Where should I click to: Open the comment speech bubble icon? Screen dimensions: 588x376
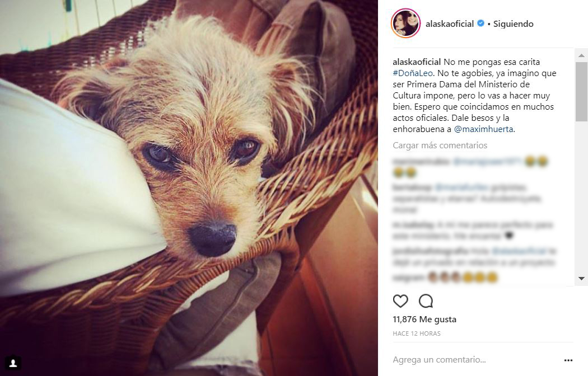[x=426, y=300]
